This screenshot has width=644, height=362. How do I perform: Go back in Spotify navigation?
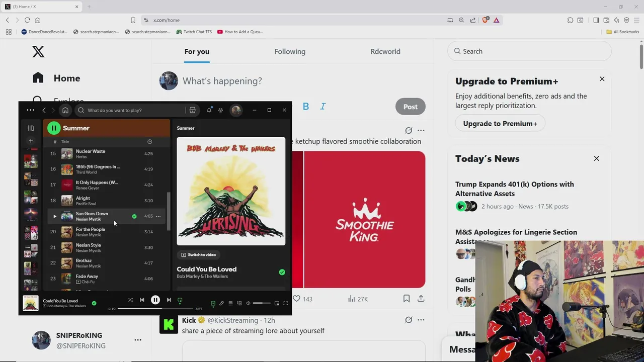pyautogui.click(x=44, y=110)
